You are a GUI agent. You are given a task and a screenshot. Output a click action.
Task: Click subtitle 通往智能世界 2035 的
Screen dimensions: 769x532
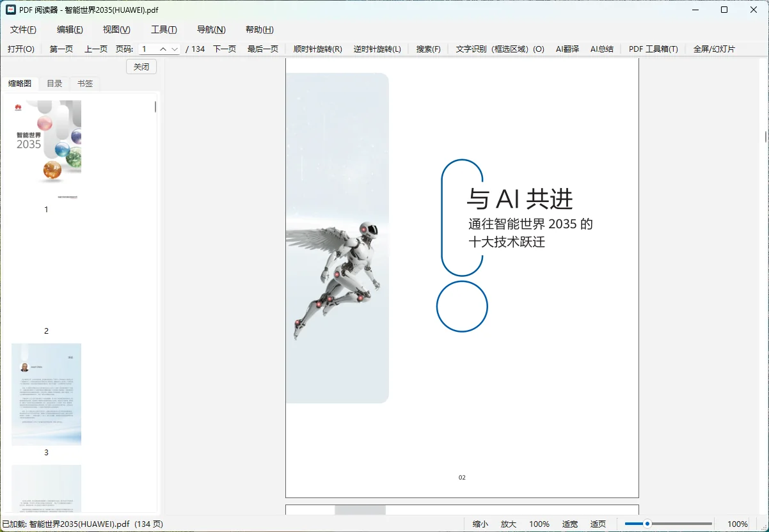tap(530, 224)
